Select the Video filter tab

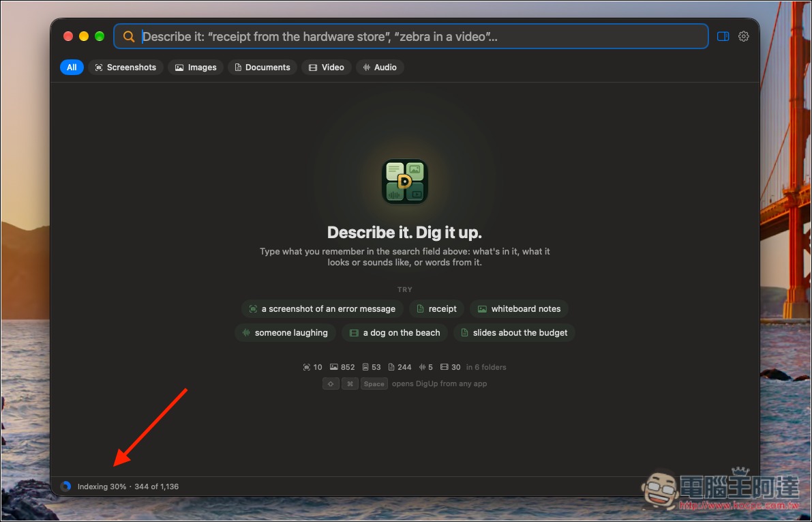[327, 68]
